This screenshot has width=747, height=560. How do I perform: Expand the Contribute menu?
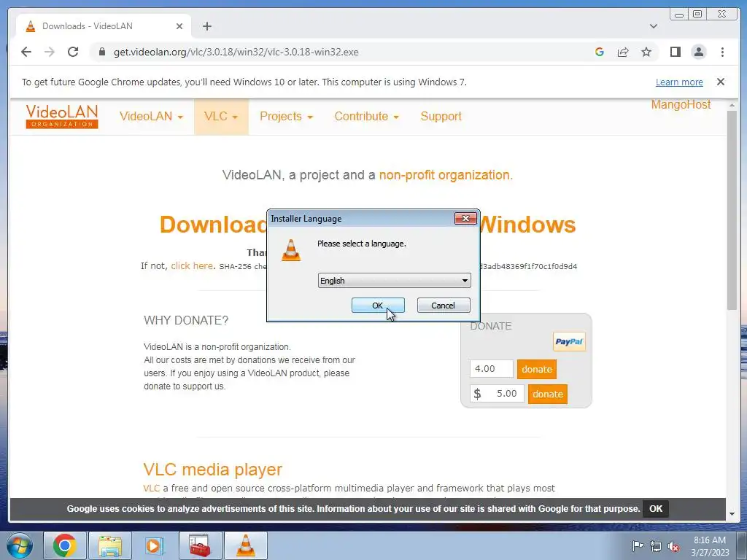366,116
